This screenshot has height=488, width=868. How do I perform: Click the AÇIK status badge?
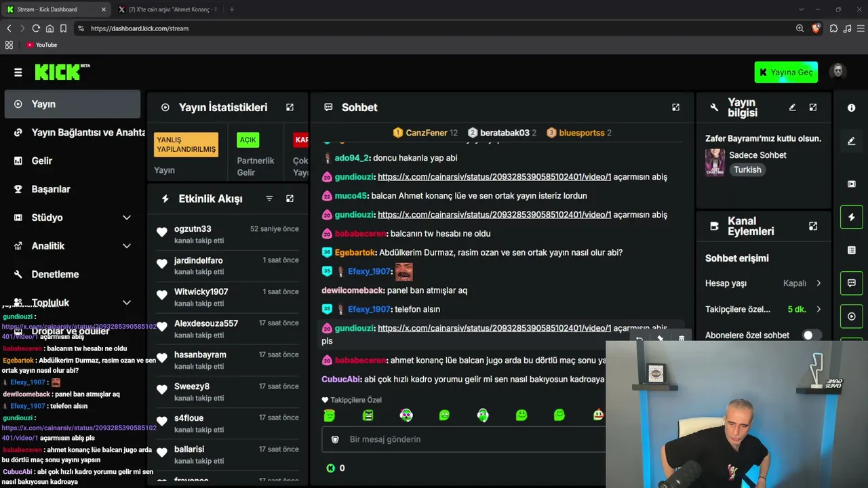click(248, 140)
